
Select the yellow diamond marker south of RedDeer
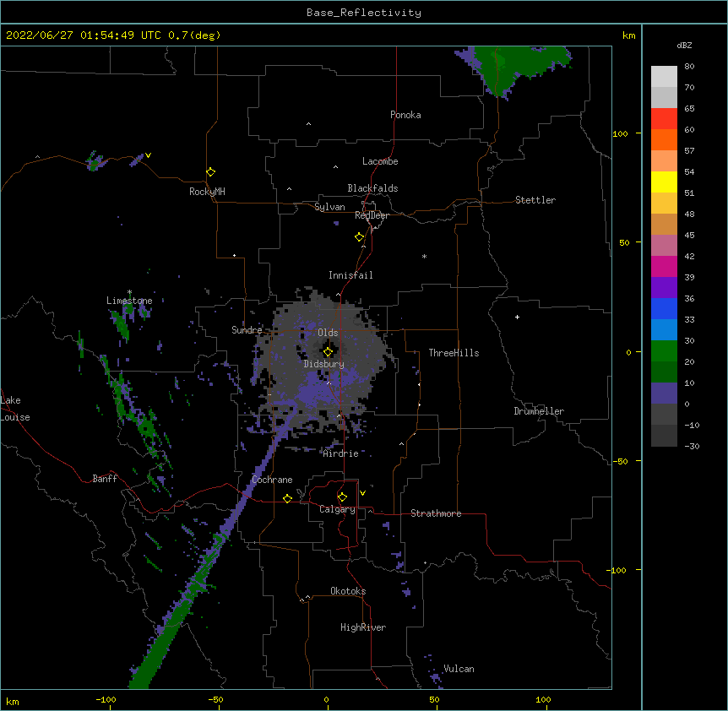pyautogui.click(x=360, y=237)
